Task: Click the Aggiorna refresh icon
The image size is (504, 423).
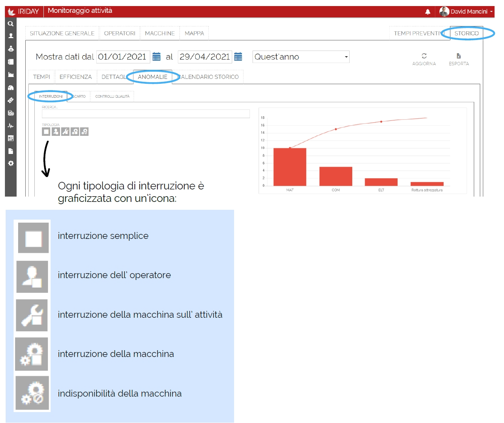Action: 424,56
